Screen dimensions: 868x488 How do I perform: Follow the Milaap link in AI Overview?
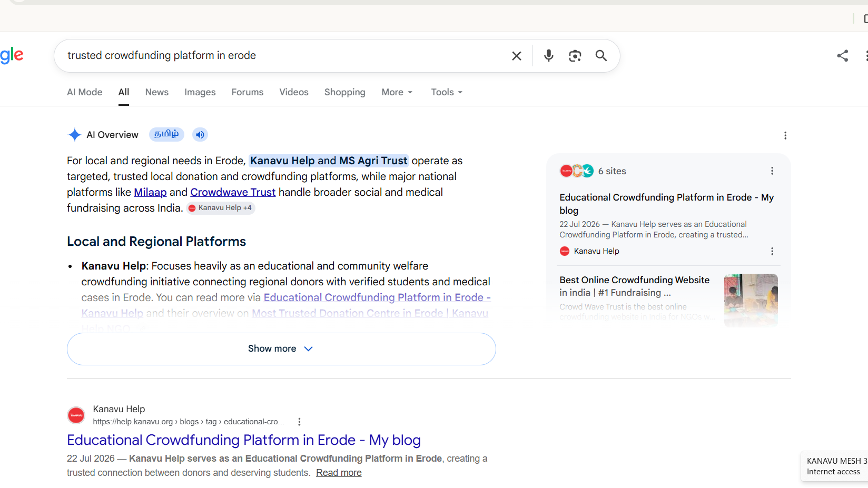(x=150, y=192)
